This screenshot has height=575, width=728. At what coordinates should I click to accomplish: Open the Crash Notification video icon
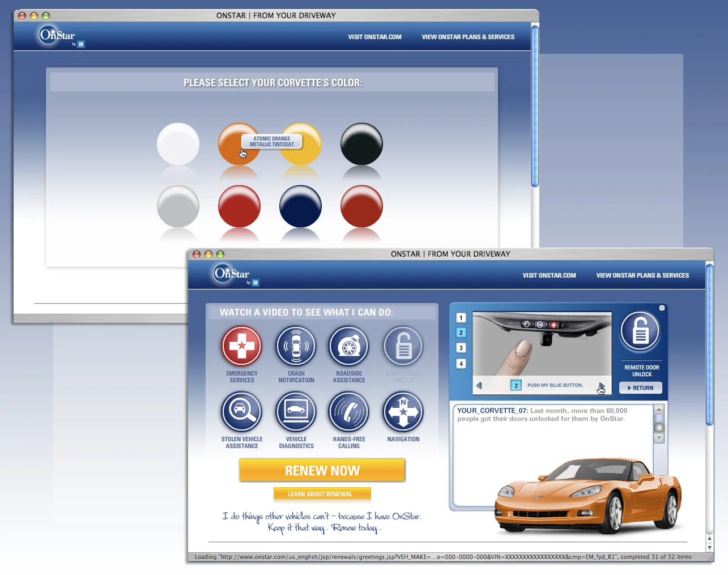[296, 346]
